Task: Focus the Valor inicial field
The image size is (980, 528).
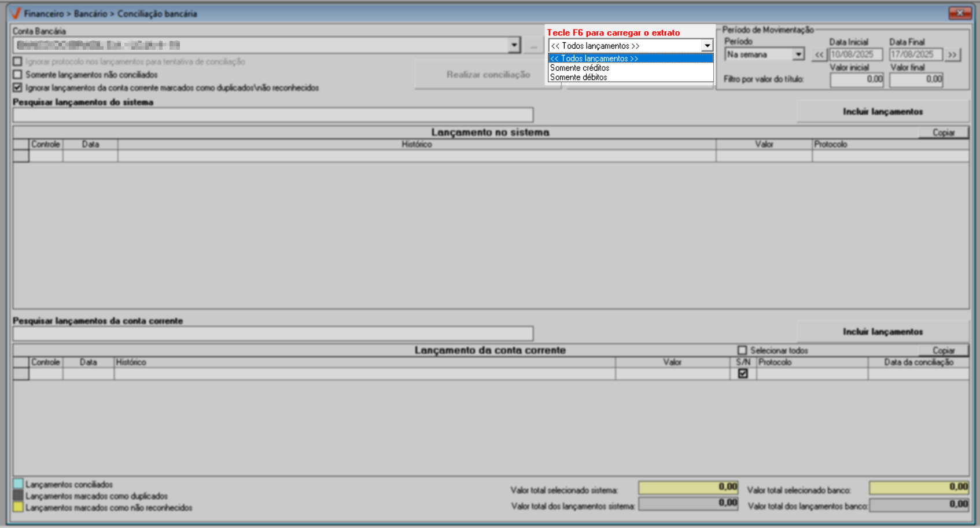Action: tap(857, 79)
